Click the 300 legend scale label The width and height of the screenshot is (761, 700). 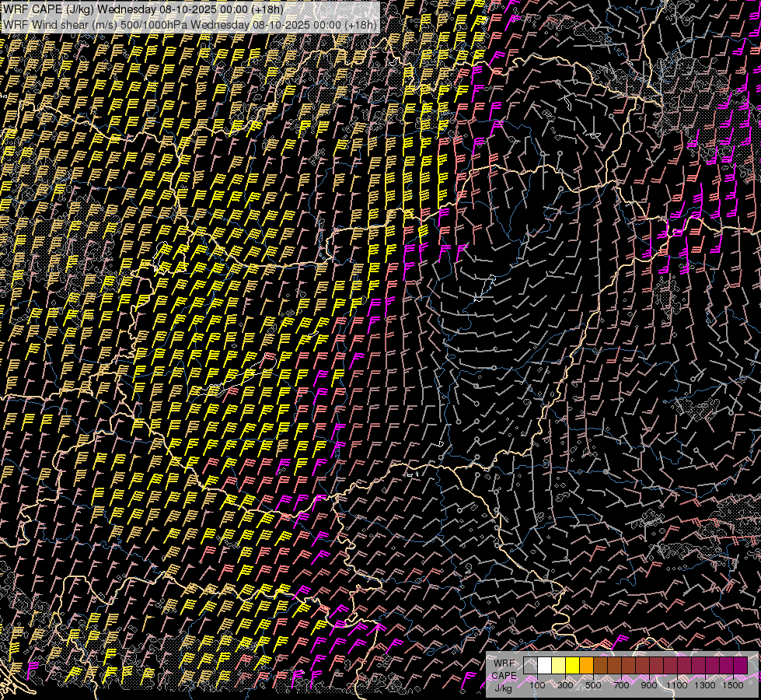(x=565, y=685)
